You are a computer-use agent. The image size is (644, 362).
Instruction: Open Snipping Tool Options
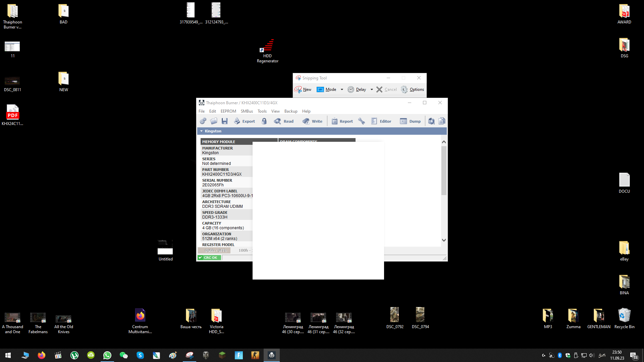[413, 89]
